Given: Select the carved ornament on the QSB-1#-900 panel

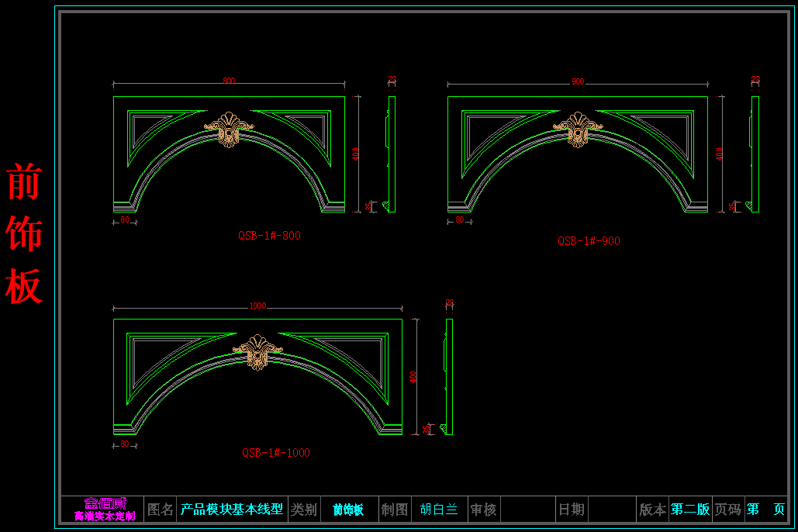Looking at the screenshot, I should click(578, 130).
